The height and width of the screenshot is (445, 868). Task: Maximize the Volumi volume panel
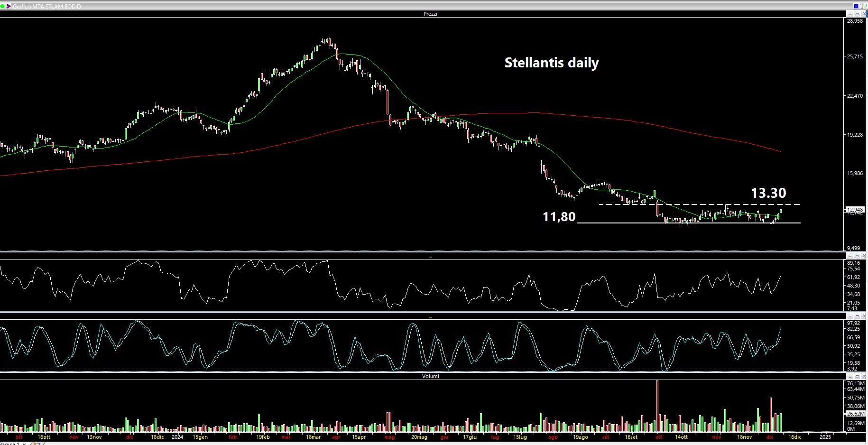tap(857, 376)
